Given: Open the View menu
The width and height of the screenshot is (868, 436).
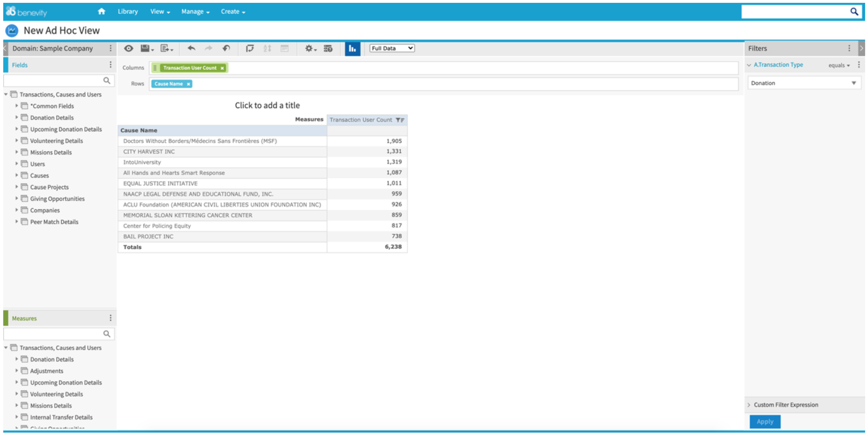Looking at the screenshot, I should tap(160, 11).
